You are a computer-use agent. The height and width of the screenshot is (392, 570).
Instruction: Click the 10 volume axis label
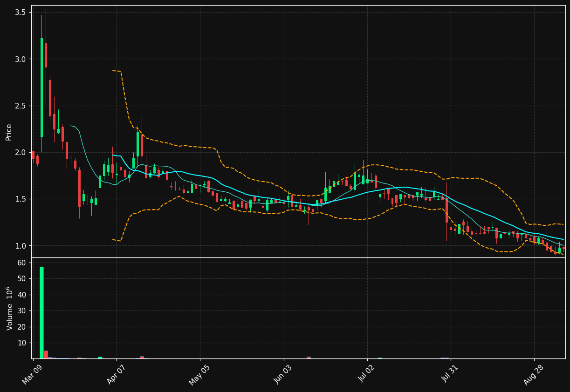[21, 343]
